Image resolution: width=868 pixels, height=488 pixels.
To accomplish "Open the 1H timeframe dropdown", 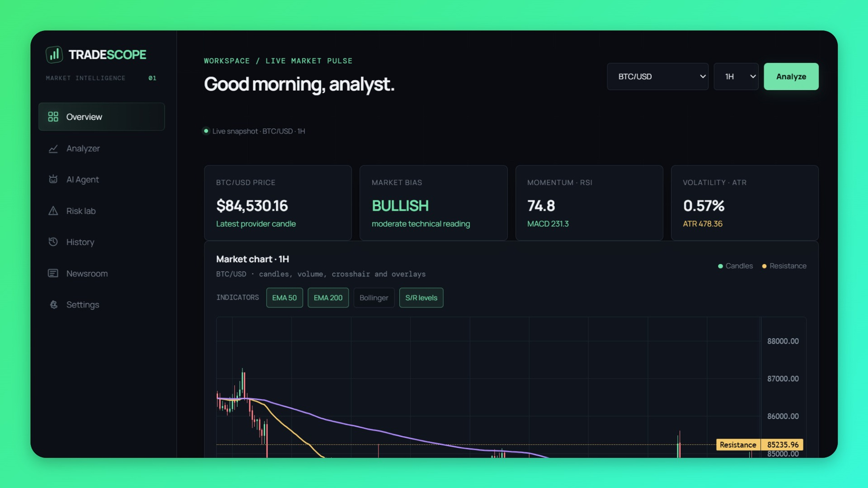I will pyautogui.click(x=736, y=76).
